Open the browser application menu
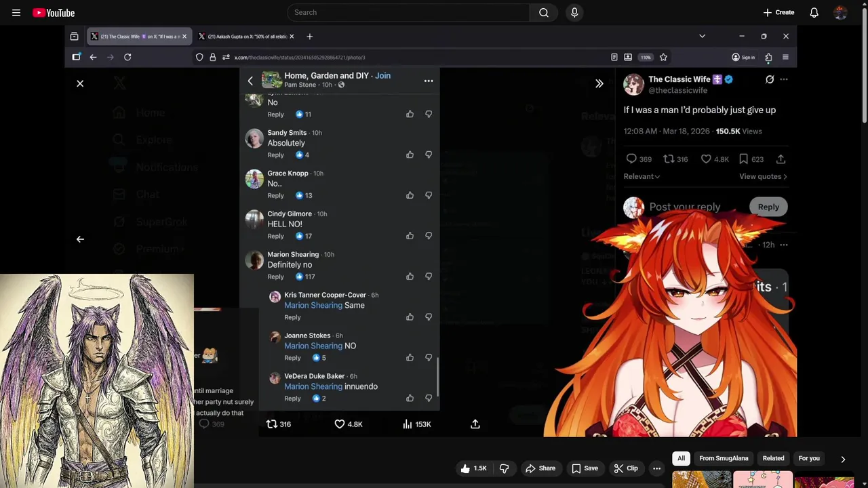The image size is (868, 488). [785, 58]
